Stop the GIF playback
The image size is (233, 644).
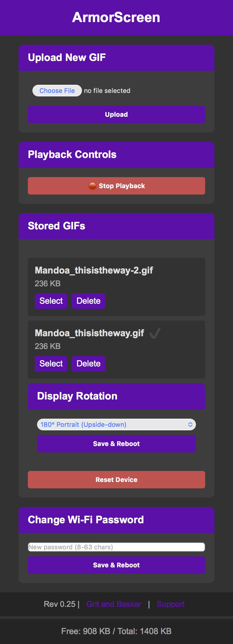click(116, 186)
